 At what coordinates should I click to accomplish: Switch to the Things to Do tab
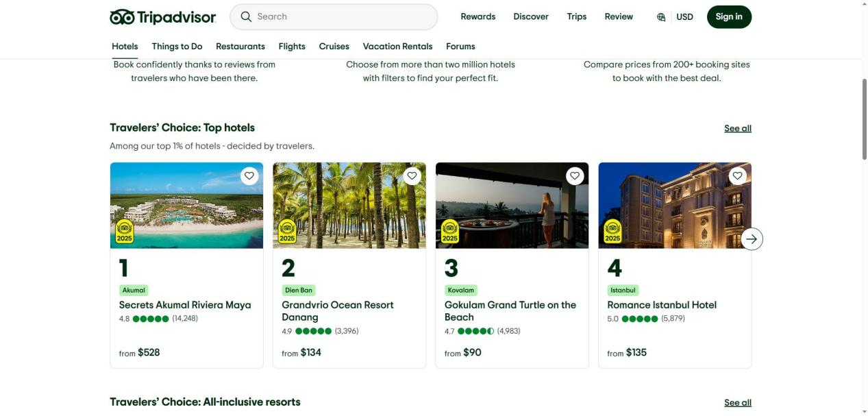pos(177,47)
